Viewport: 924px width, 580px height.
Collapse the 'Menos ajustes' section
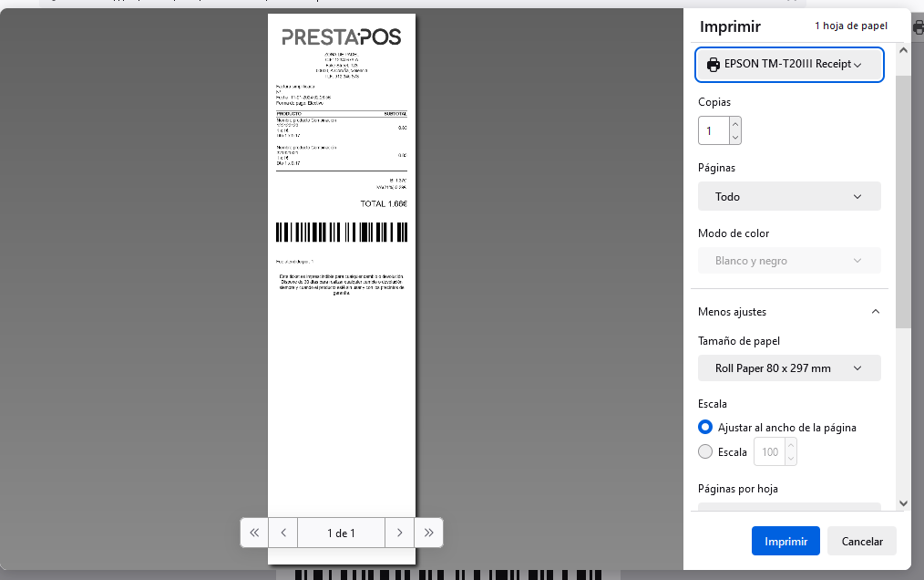point(789,312)
